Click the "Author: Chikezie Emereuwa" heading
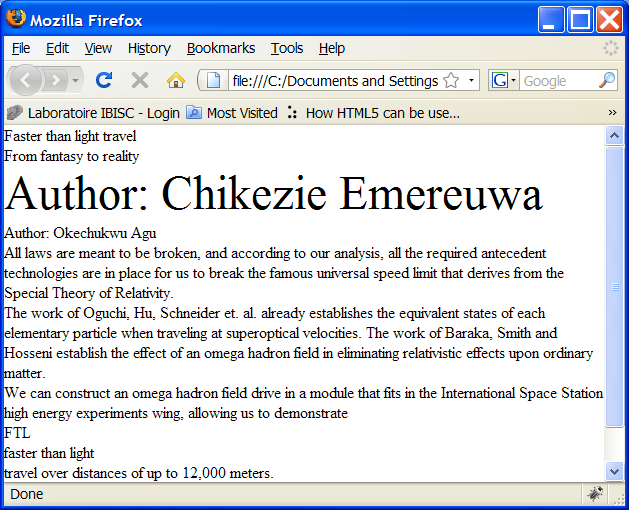 pos(273,193)
